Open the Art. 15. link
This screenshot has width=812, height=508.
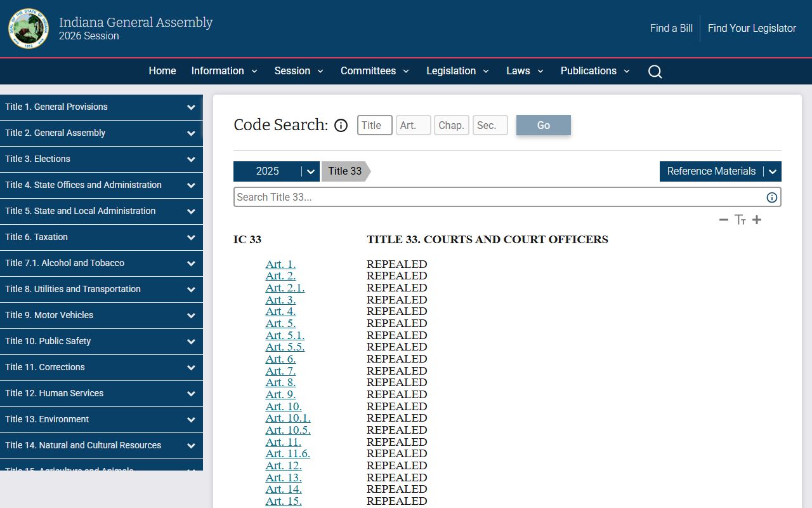(x=284, y=501)
